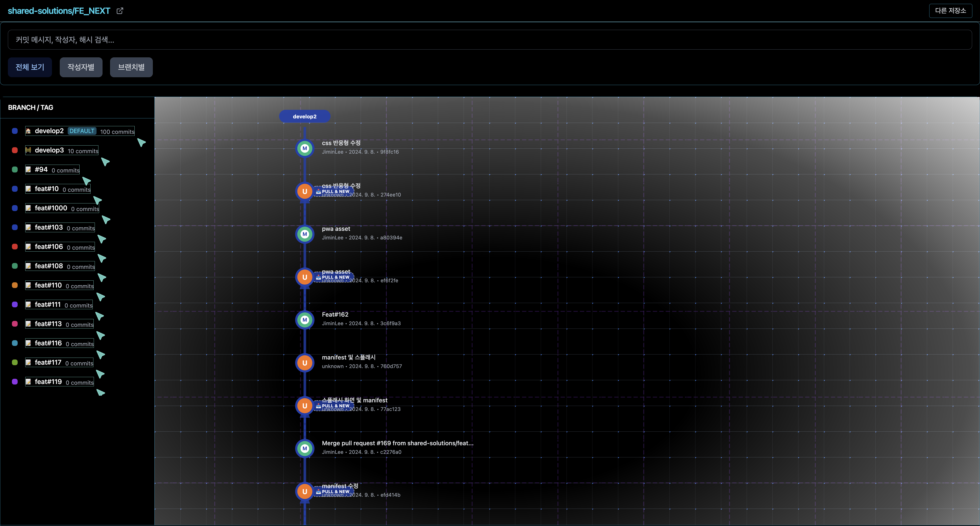The image size is (980, 526).
Task: Click the note icon beside feat#106
Action: point(28,247)
